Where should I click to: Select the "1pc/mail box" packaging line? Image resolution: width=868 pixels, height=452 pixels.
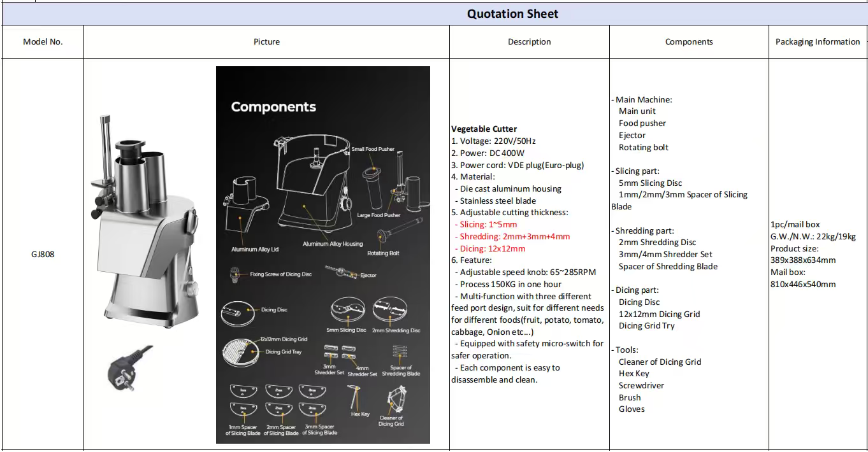point(795,225)
